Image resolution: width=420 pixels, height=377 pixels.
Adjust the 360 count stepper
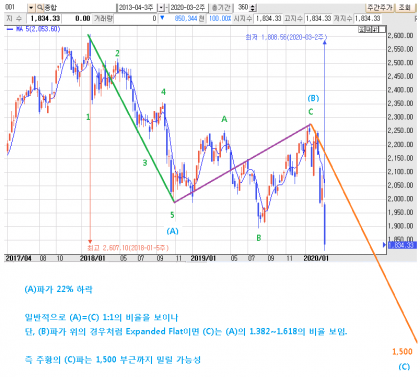click(253, 7)
